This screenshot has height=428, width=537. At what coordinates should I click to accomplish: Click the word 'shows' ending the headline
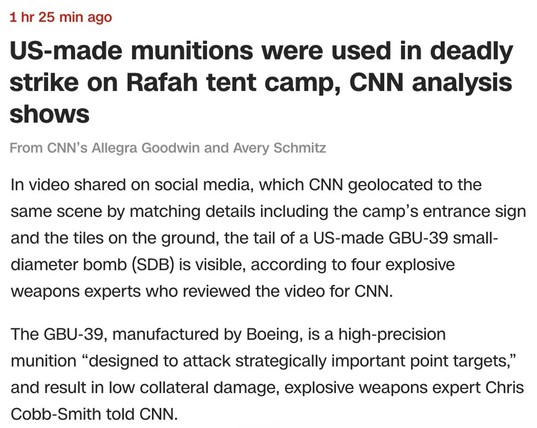50,114
